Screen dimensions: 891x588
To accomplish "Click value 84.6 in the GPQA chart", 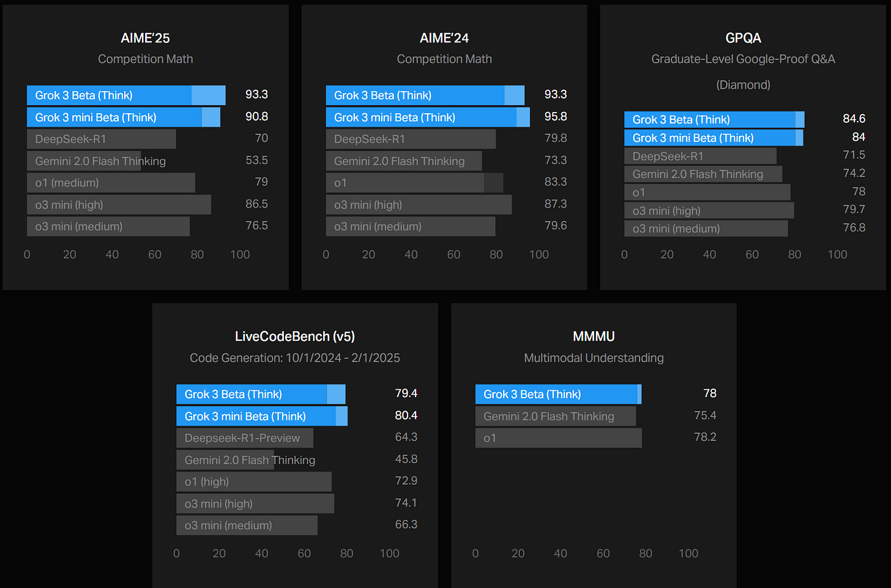I will click(x=854, y=119).
